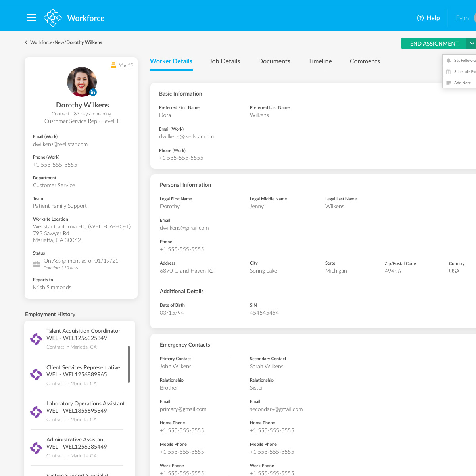
Task: Click the work email dwilkens@wellstar.com in sidebar
Action: pos(60,144)
